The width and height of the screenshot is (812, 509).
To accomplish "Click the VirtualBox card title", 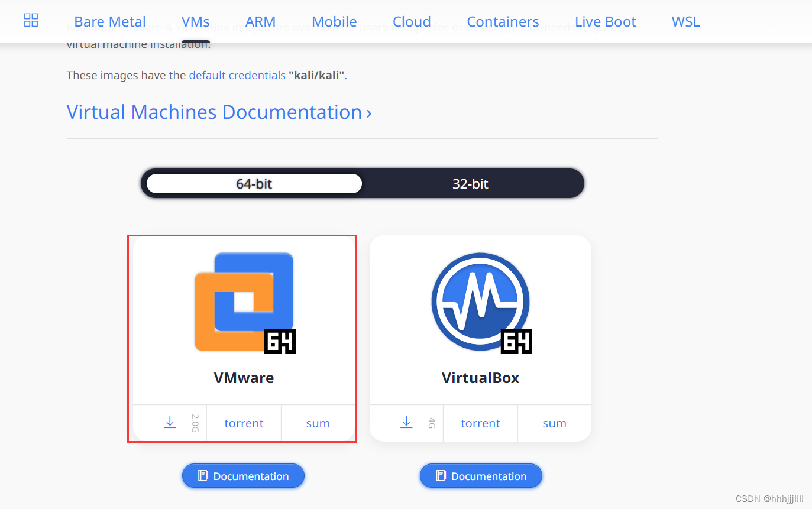I will click(x=480, y=378).
